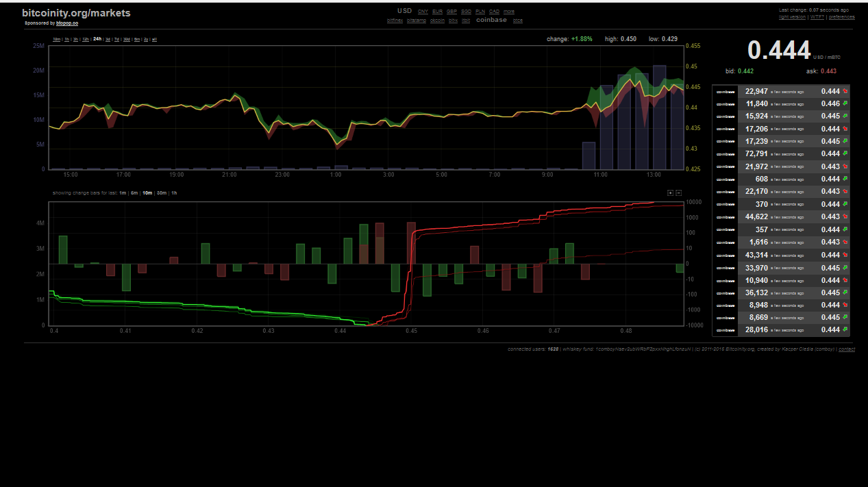The width and height of the screenshot is (868, 487).
Task: Click the green up arrow on the 8,669 trade row
Action: pos(845,317)
